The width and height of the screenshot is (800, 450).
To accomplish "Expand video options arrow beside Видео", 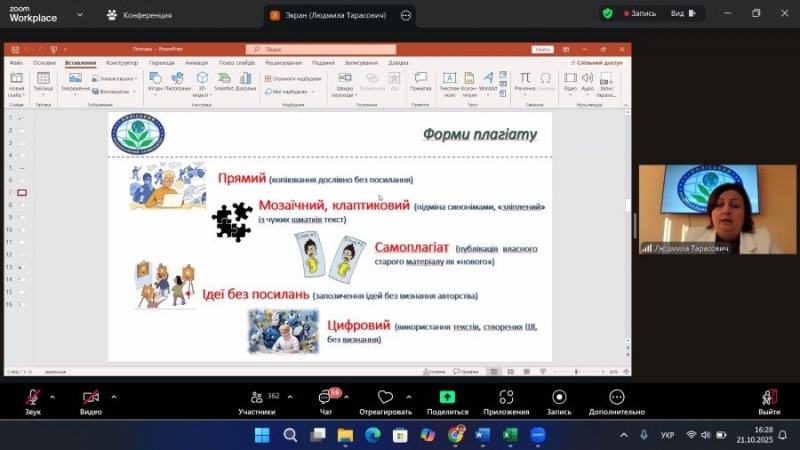I will [114, 396].
